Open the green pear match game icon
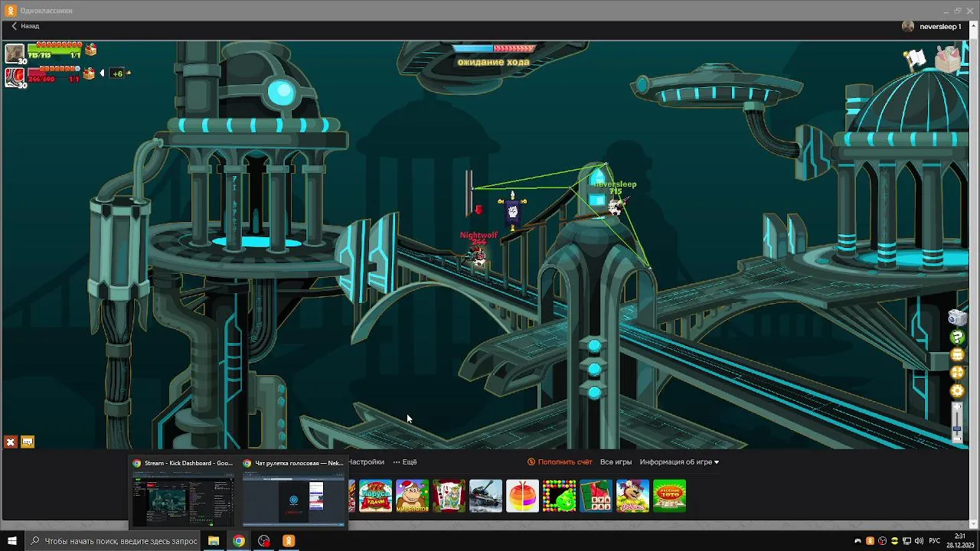This screenshot has width=980, height=551. point(559,496)
